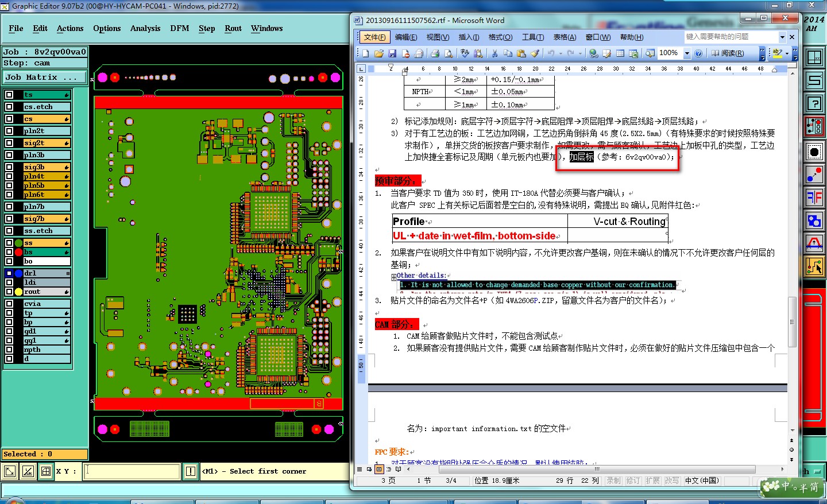
Task: Click the yellow color circle of layer rout
Action: point(18,292)
